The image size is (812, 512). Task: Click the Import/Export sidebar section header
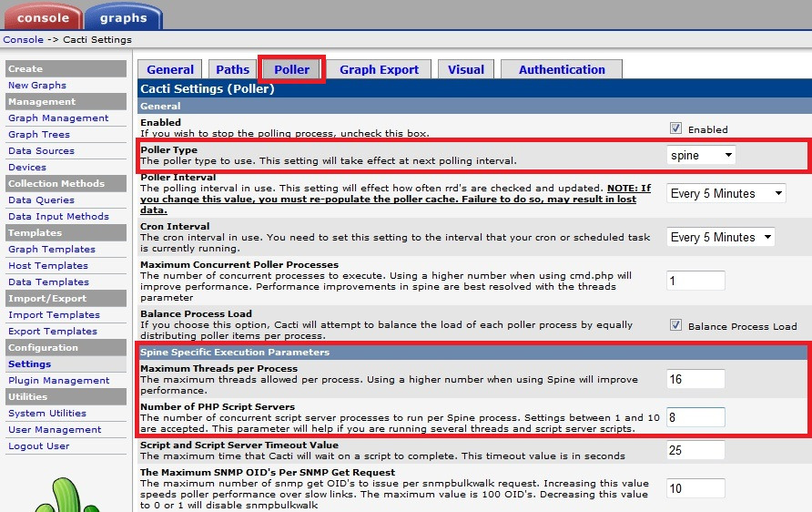click(x=66, y=299)
